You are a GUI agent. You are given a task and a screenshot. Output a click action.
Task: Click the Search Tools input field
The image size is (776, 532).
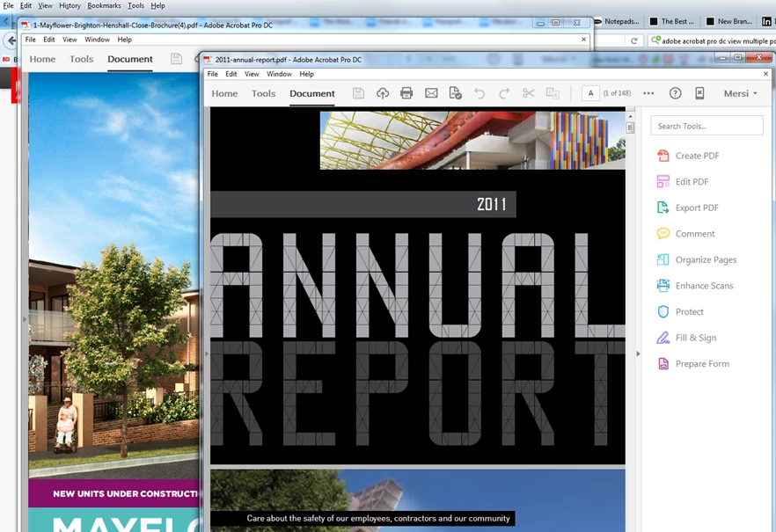click(706, 126)
